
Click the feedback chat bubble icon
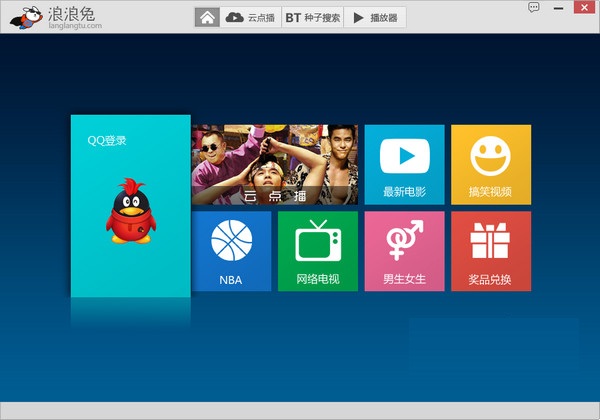534,7
